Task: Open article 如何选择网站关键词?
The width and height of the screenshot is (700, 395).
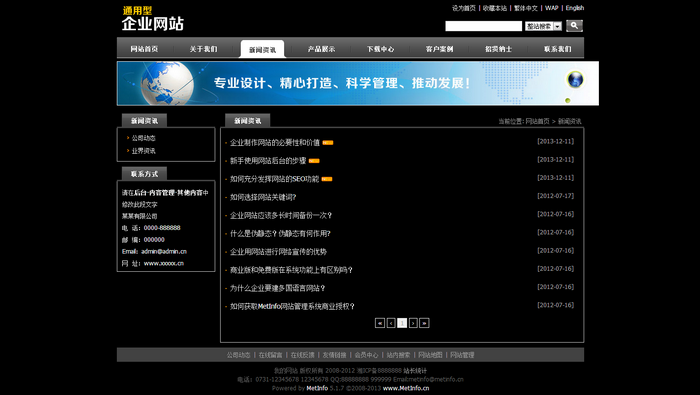Action: pos(262,197)
